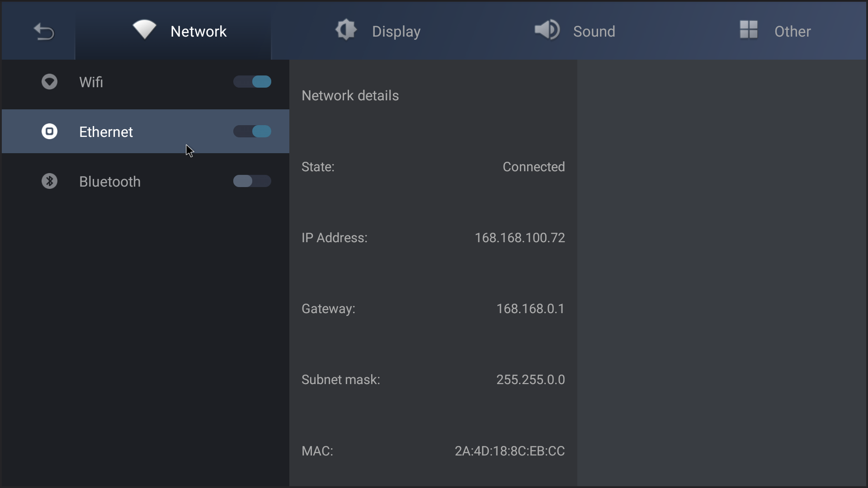This screenshot has width=868, height=488.
Task: Click IP value 168.168.100.72
Action: (x=520, y=238)
